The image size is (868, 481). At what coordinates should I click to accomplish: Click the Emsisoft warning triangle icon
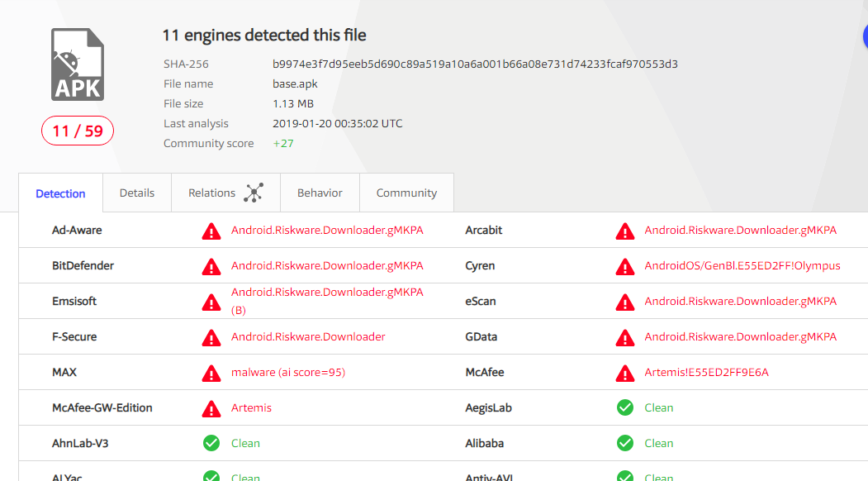(211, 302)
